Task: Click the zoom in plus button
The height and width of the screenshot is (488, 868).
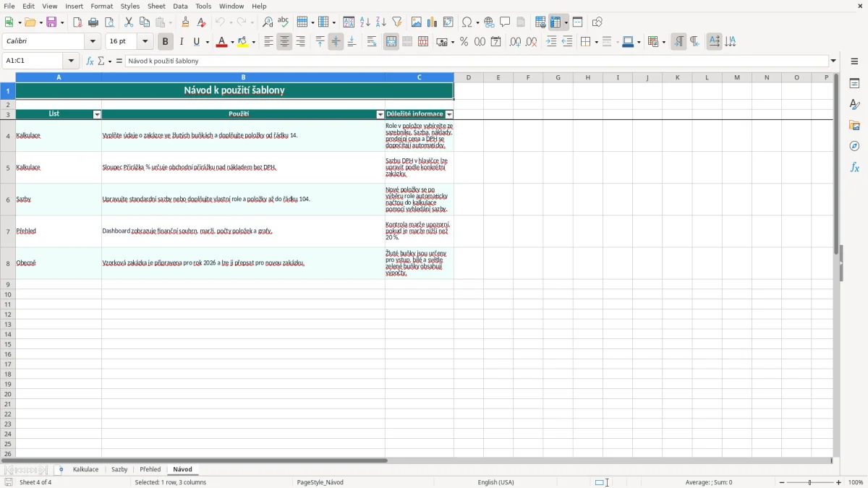Action: 839,482
